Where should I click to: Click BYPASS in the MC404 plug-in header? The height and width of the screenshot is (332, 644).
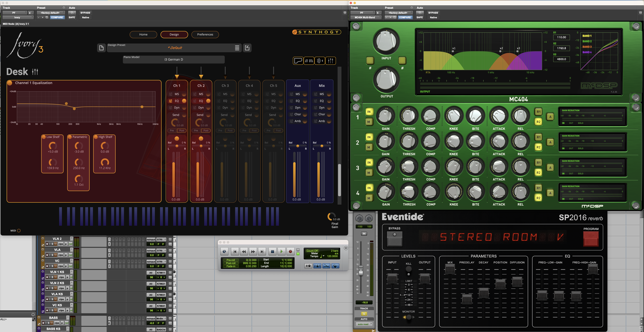point(433,13)
